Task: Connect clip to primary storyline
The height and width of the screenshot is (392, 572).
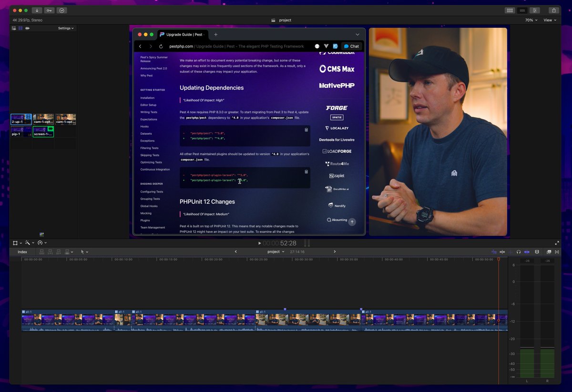Action: (x=42, y=251)
